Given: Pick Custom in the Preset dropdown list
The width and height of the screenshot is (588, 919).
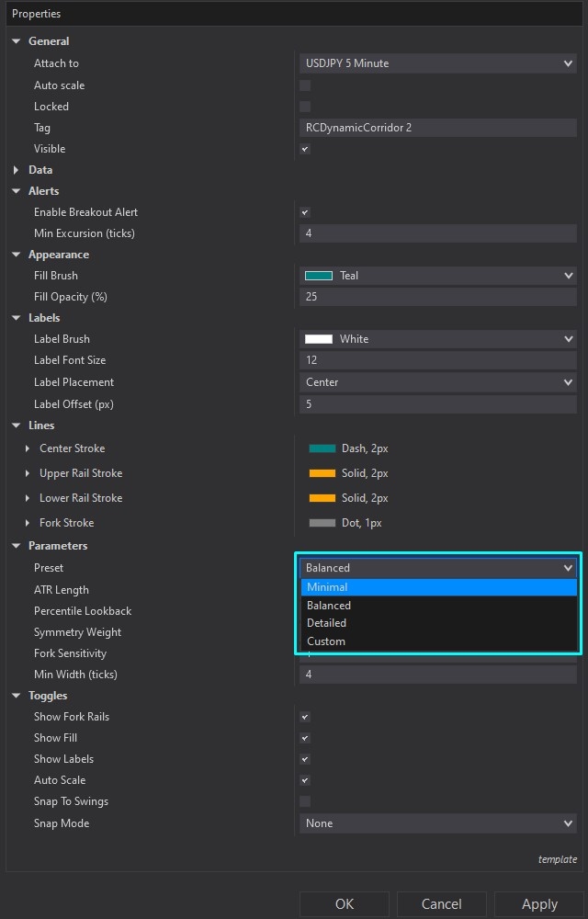Looking at the screenshot, I should click(437, 641).
